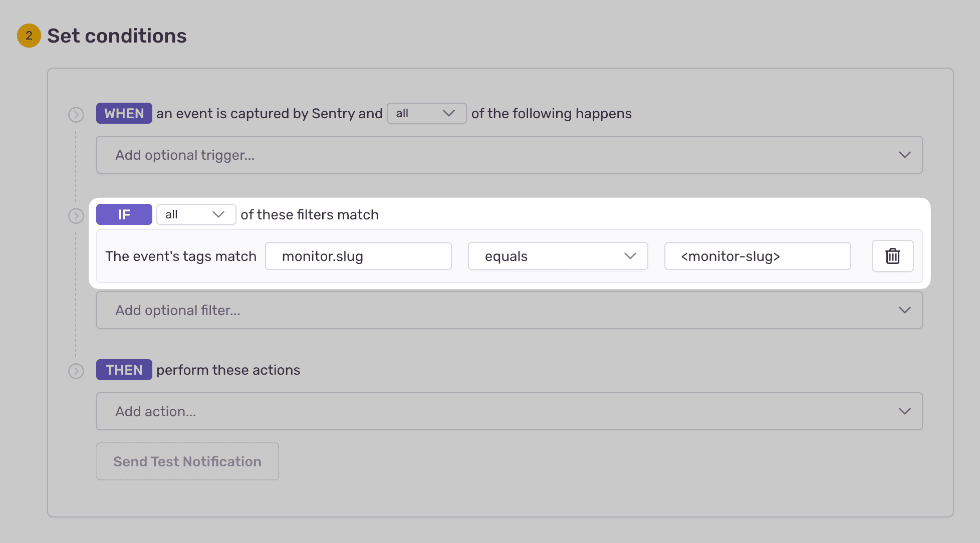Select the WHEN badge
The width and height of the screenshot is (980, 543).
click(x=124, y=113)
